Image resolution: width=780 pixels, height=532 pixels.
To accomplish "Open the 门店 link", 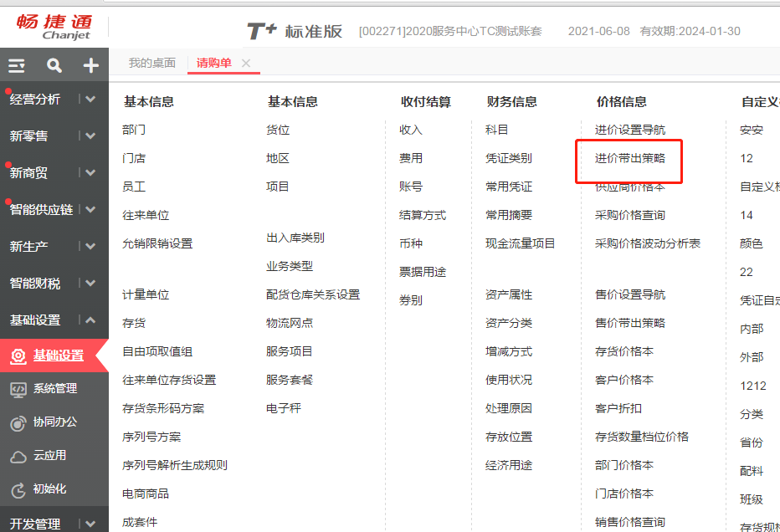I will (134, 159).
